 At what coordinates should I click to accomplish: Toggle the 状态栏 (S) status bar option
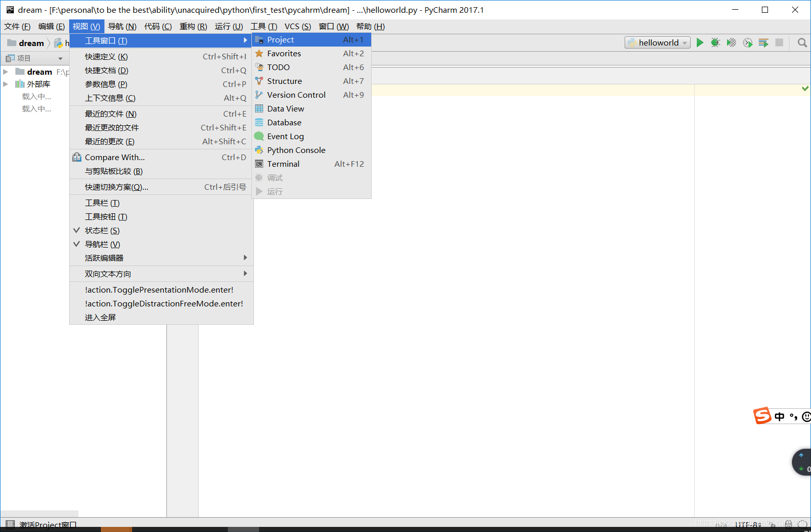click(161, 231)
